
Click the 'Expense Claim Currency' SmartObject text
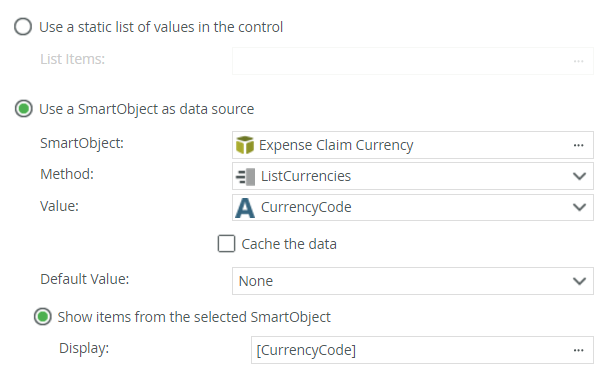(336, 145)
